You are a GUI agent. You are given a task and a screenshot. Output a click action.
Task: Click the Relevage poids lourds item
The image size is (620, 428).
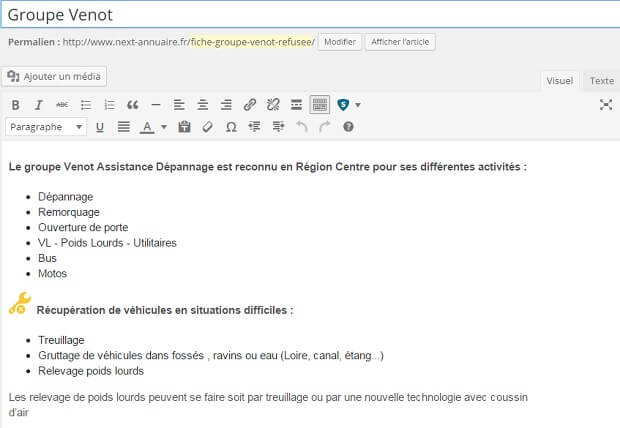91,371
